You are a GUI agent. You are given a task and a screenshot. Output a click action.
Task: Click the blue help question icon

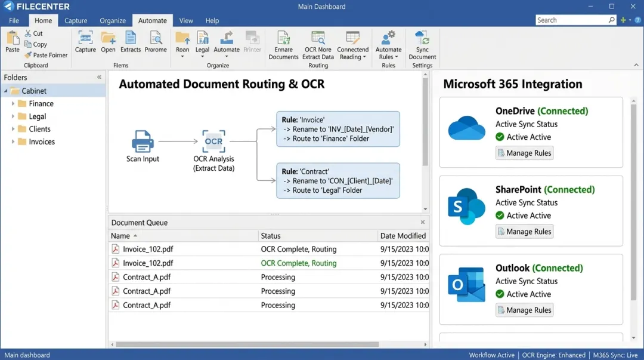637,20
